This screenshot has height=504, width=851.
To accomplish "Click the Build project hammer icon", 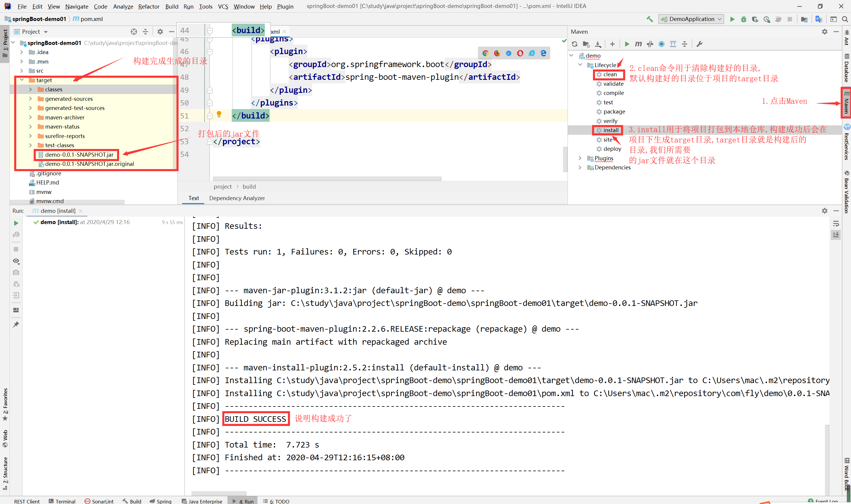I will [649, 19].
